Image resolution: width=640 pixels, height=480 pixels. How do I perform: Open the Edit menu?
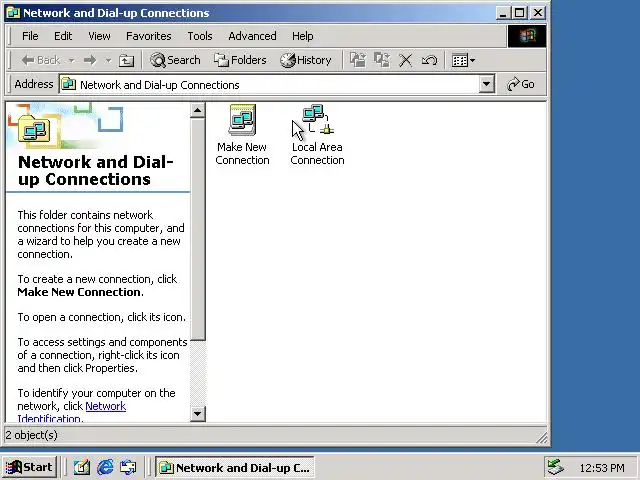pyautogui.click(x=63, y=36)
